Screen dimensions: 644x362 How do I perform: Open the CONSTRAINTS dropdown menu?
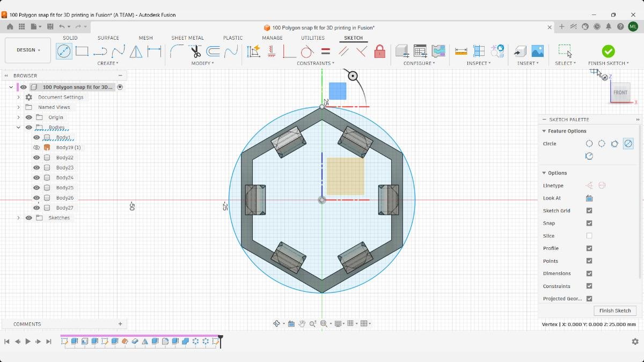[316, 63]
